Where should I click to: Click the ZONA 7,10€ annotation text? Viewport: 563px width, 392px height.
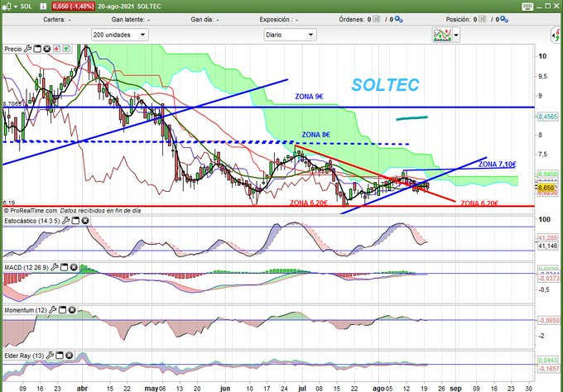coord(498,165)
